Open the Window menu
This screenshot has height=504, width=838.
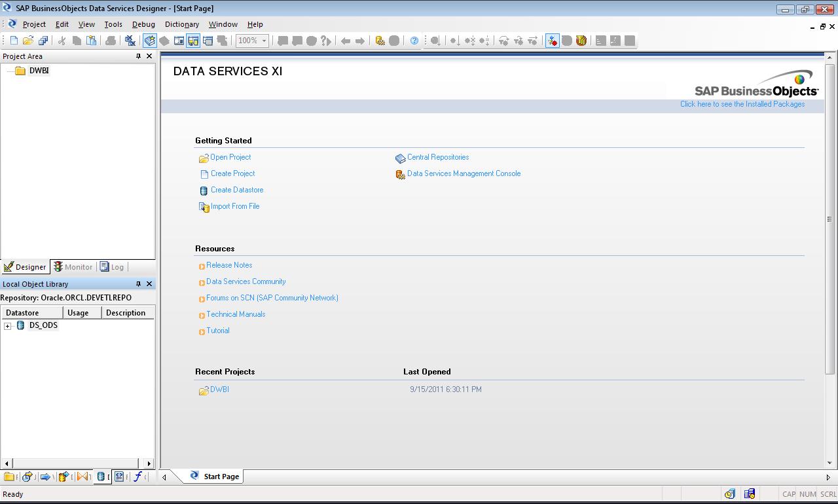[x=223, y=24]
